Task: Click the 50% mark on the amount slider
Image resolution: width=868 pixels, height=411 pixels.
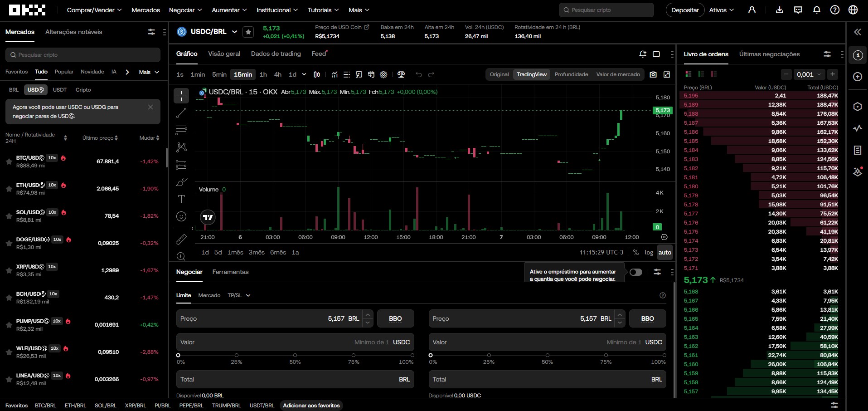Action: (295, 355)
